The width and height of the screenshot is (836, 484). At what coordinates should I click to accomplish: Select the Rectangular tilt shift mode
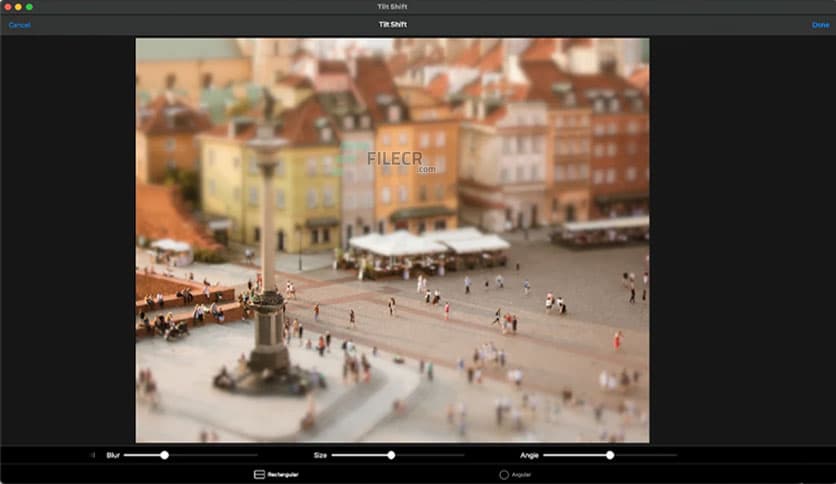(x=276, y=474)
